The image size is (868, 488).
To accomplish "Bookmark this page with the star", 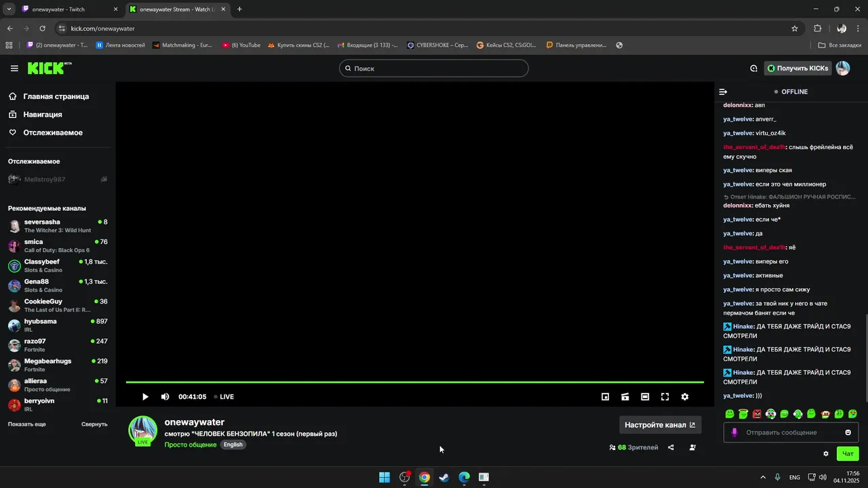I will pyautogui.click(x=795, y=28).
